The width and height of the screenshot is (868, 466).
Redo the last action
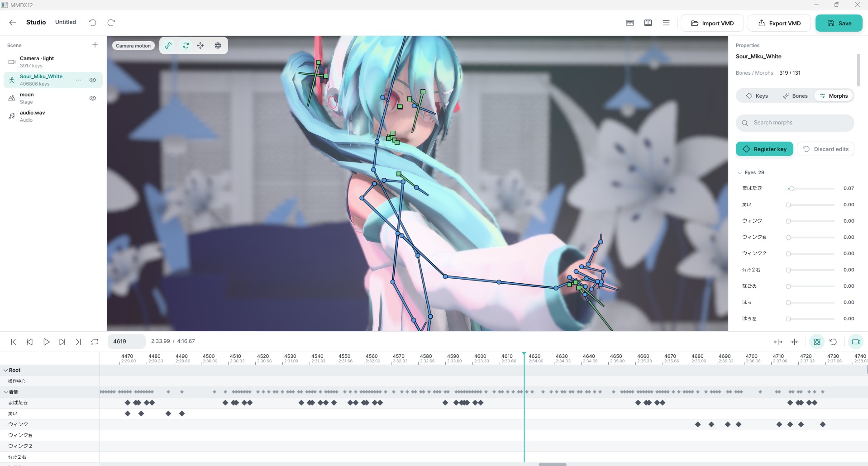click(111, 23)
